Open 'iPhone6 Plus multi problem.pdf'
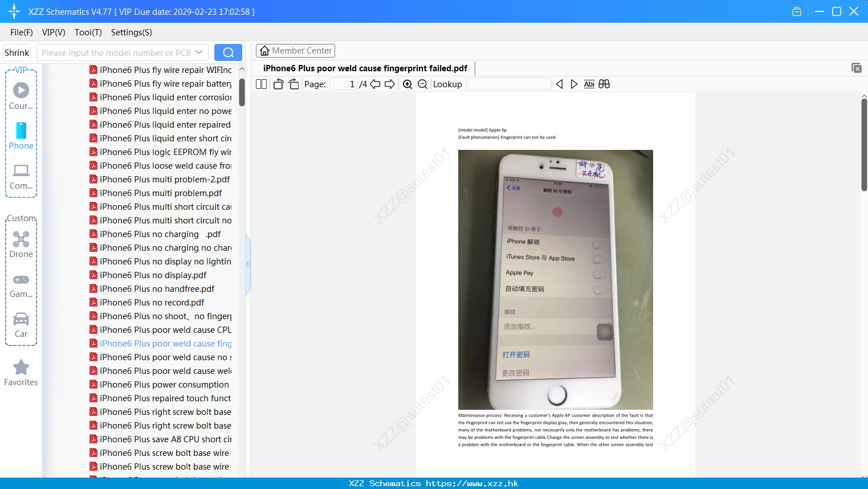 tap(156, 193)
